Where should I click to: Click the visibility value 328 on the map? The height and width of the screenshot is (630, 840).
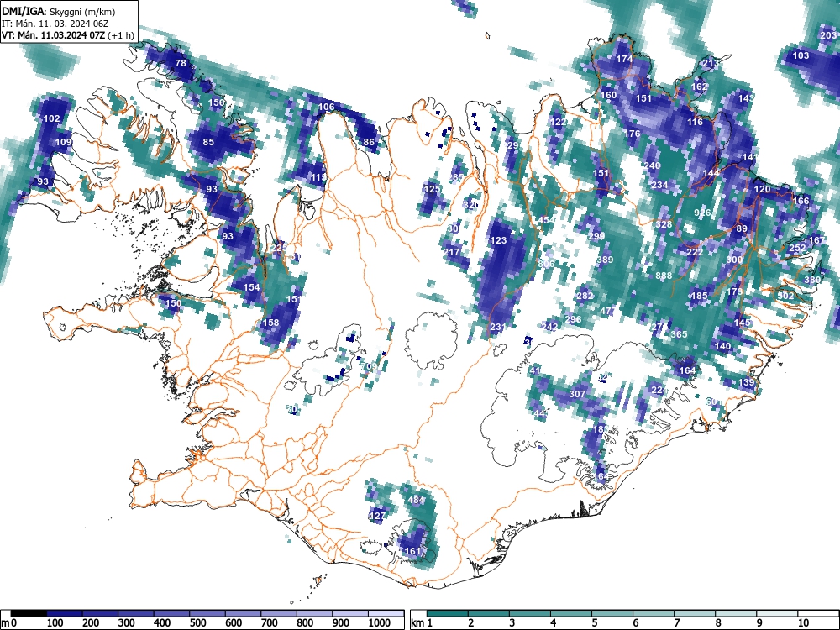664,224
